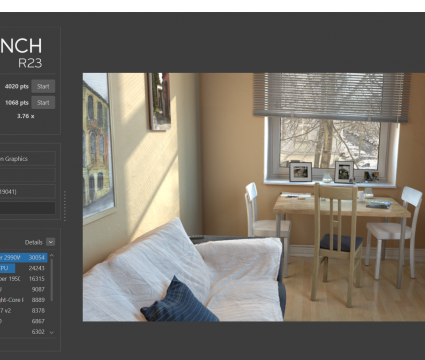Image resolution: width=425 pixels, height=360 pixels.
Task: Select the ranking row scoring 8889
Action: [x=23, y=300]
